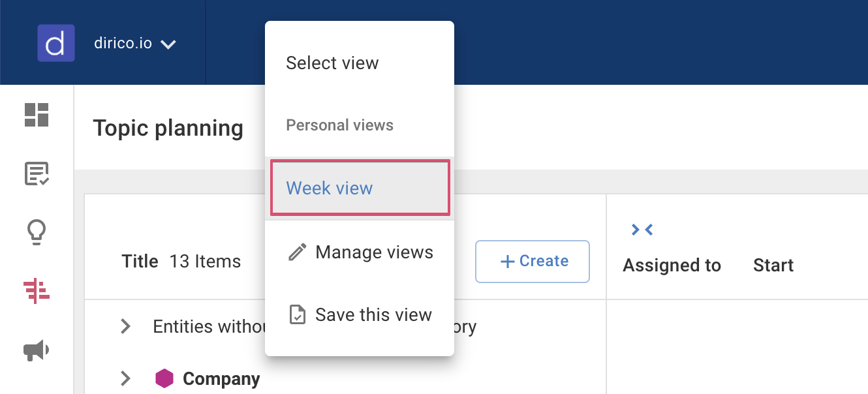Viewport: 868px width, 394px height.
Task: Select Manage views from the menu
Action: [374, 252]
